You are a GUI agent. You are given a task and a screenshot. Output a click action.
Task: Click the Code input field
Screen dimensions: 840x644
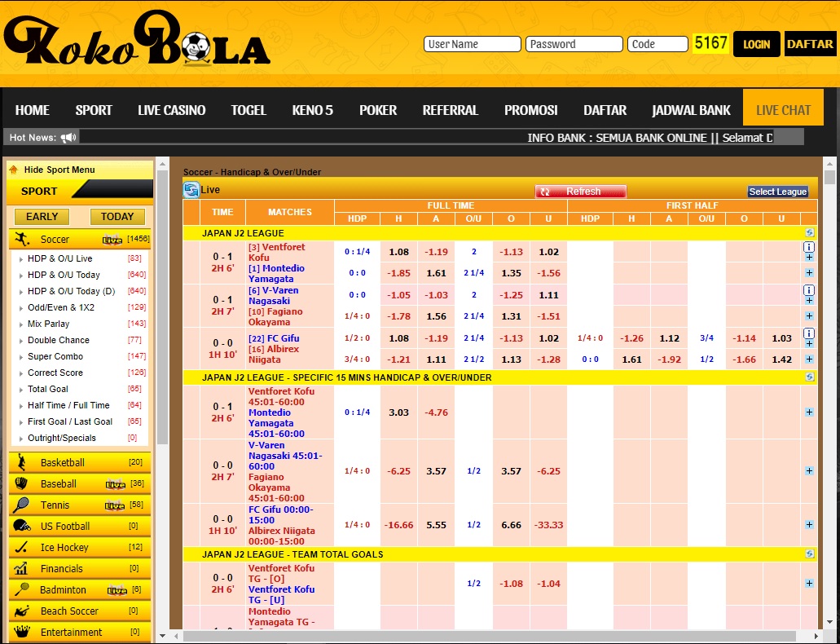tap(657, 44)
